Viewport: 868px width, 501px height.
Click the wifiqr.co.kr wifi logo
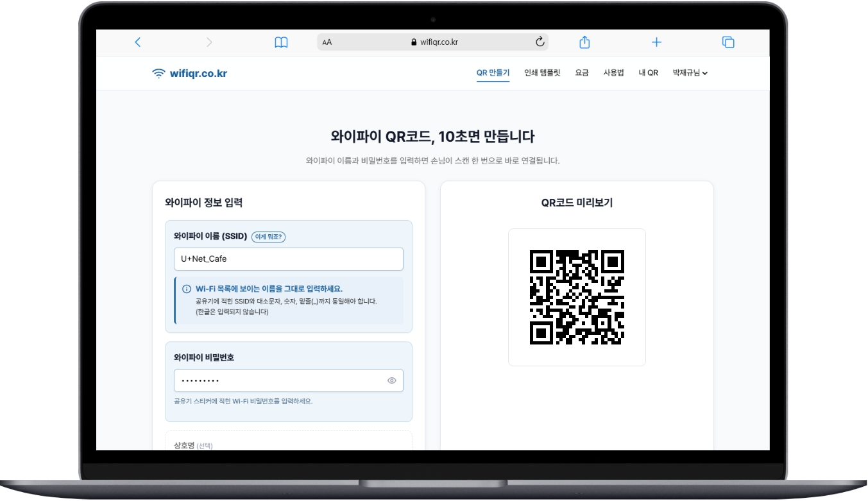[x=189, y=73]
